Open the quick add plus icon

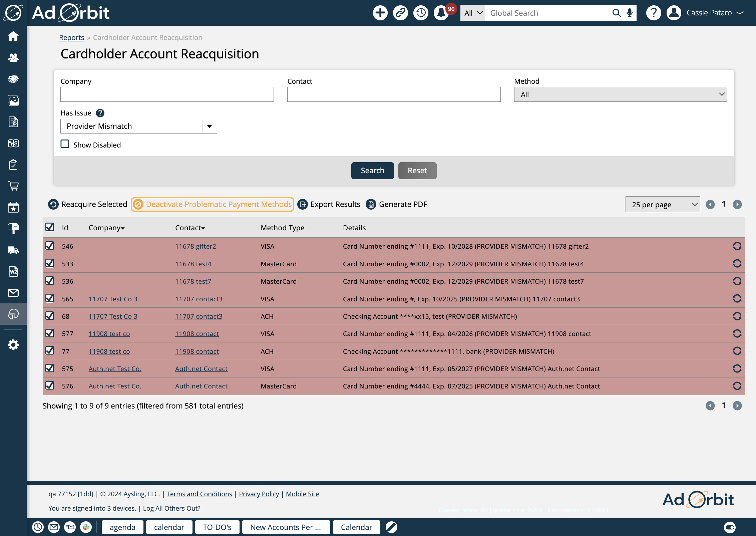380,13
